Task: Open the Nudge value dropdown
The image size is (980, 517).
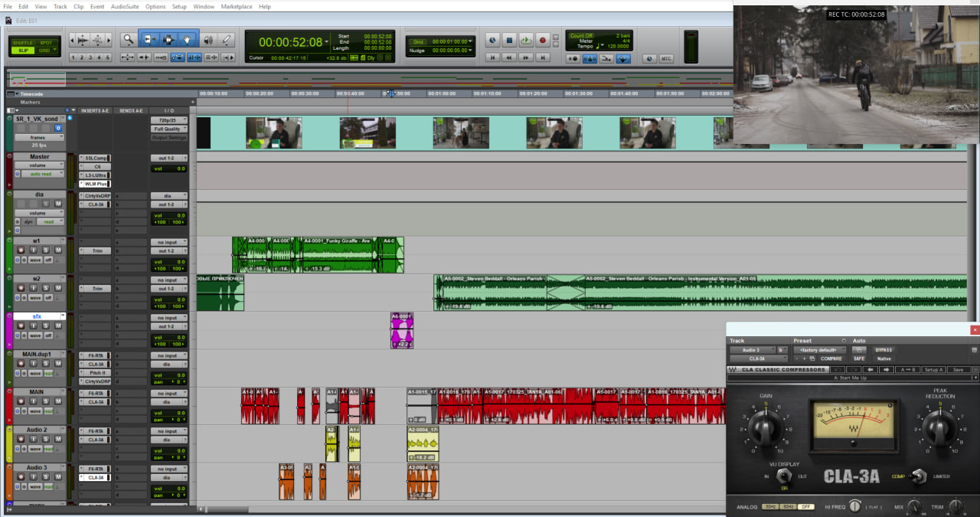Action: click(x=470, y=50)
